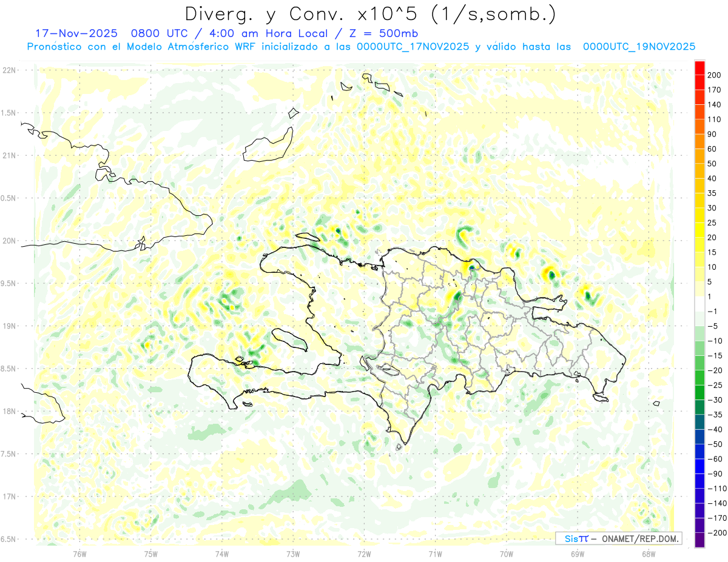The width and height of the screenshot is (728, 562).
Task: Click the '0.5N' latitude label
Action: point(8,198)
